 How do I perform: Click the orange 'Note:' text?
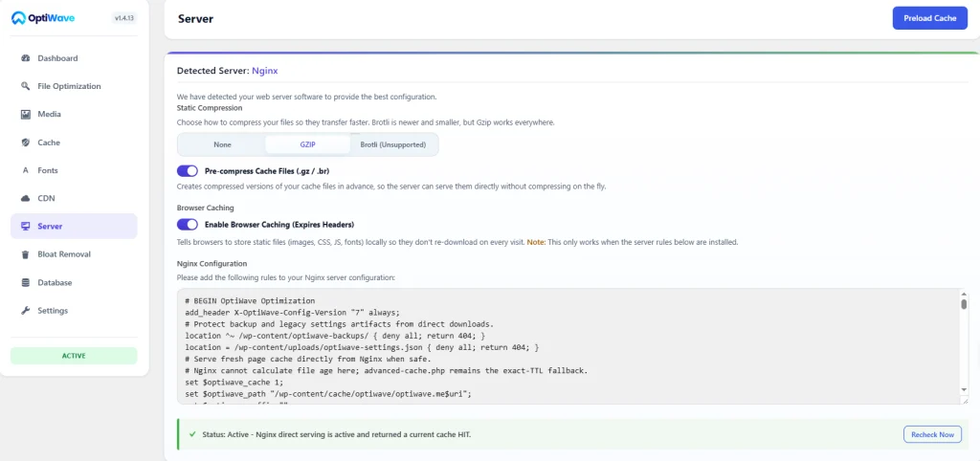(x=536, y=242)
